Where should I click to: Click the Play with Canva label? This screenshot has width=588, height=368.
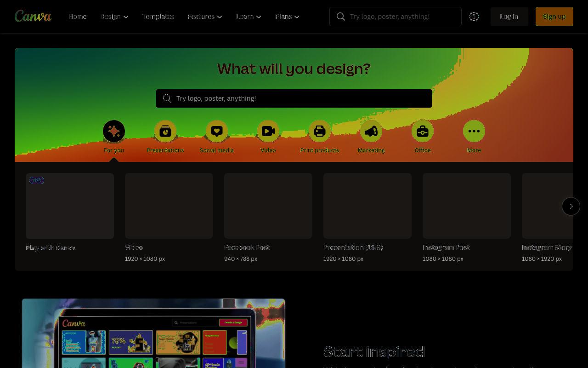[51, 247]
